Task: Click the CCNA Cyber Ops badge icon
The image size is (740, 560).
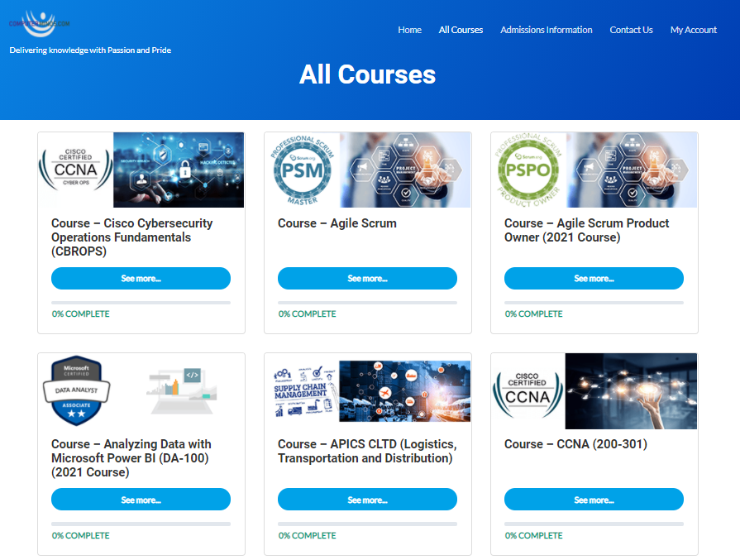Action: click(x=75, y=170)
